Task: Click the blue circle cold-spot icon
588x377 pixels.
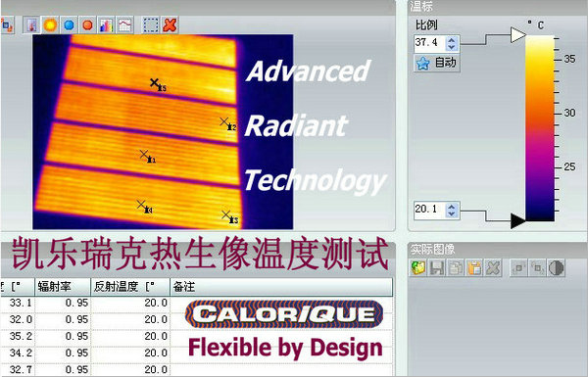Action: click(x=69, y=25)
